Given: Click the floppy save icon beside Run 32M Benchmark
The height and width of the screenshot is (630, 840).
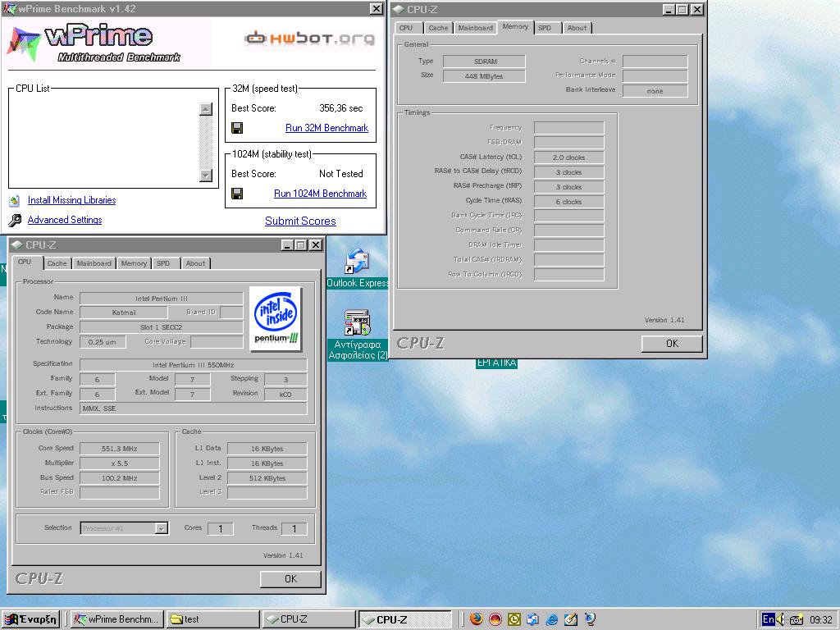Looking at the screenshot, I should 237,127.
